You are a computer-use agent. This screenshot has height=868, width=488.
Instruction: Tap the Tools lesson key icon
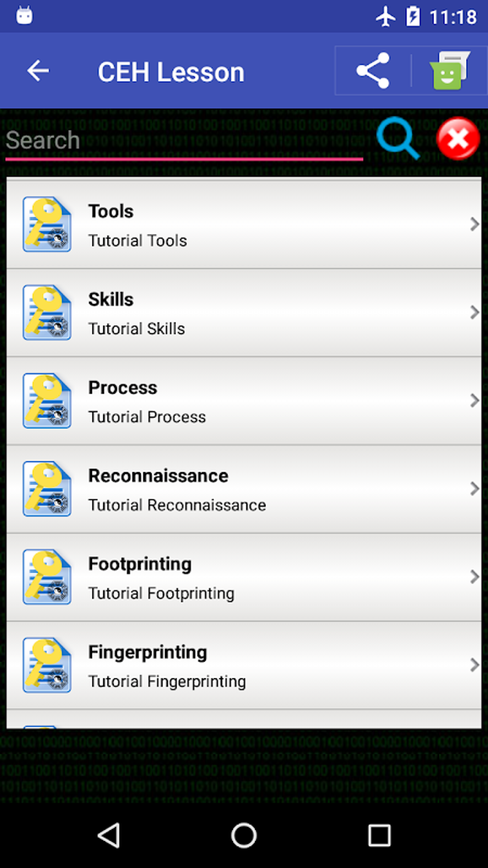pos(47,224)
